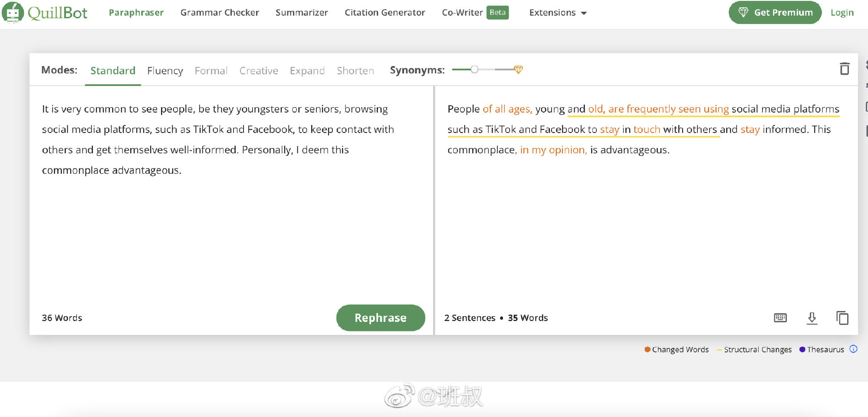Image resolution: width=868 pixels, height=417 pixels.
Task: Switch to Formal mode
Action: tap(211, 70)
